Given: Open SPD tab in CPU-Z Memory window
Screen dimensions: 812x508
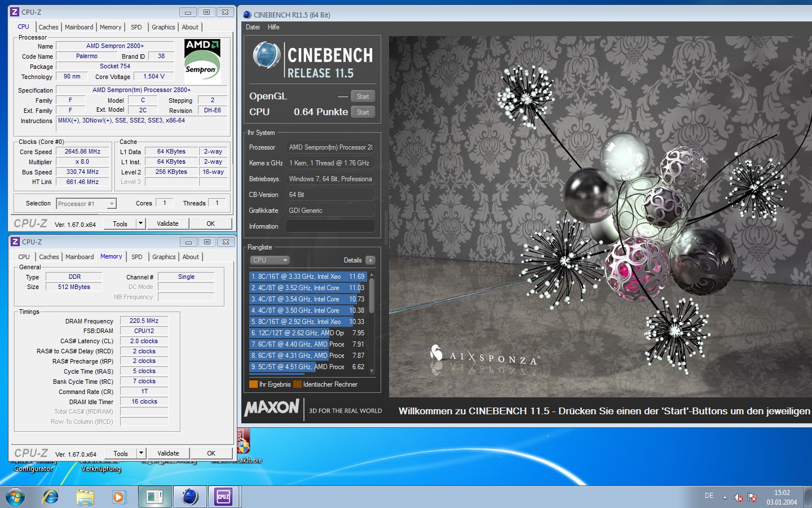Looking at the screenshot, I should click(137, 257).
